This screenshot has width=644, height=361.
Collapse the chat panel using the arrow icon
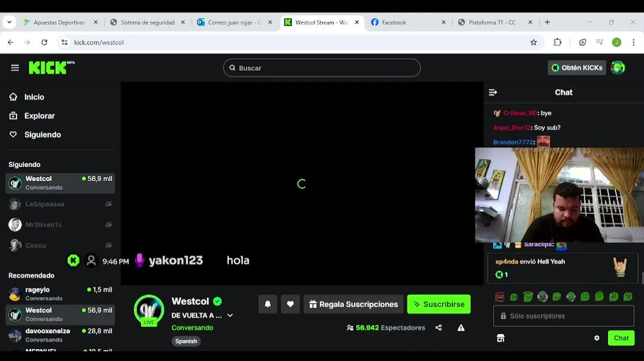point(493,92)
